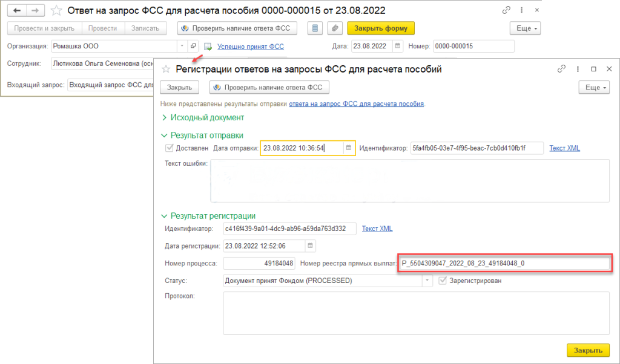Open the Организация field open-form icon
This screenshot has height=364, width=620.
[x=193, y=47]
